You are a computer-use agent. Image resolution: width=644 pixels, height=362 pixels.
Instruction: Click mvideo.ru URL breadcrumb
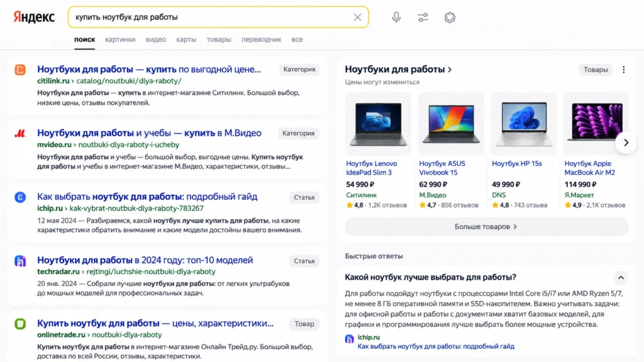click(x=108, y=145)
